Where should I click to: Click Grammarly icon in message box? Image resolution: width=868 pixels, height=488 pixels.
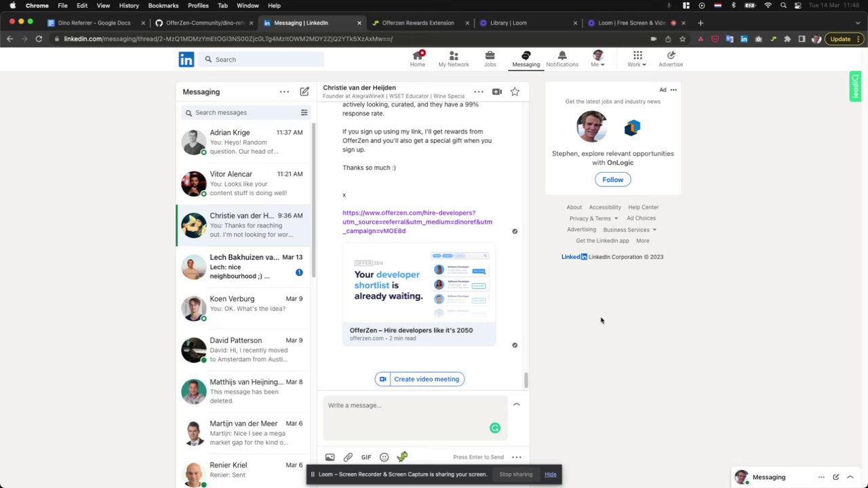tap(495, 428)
